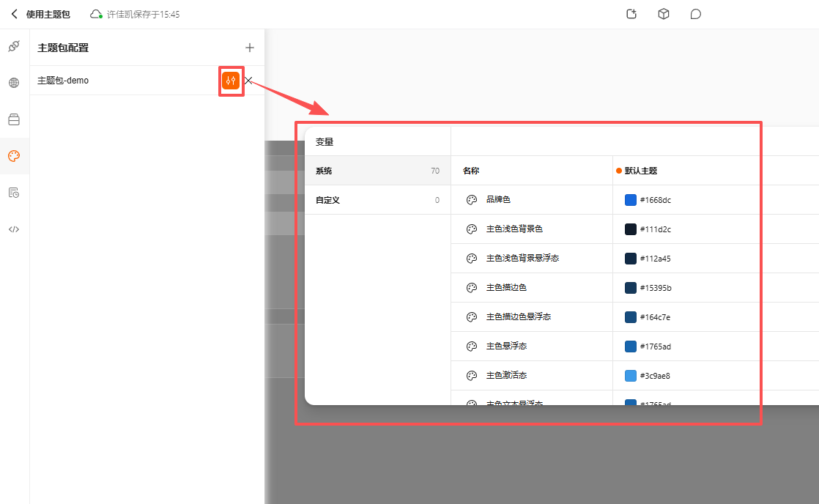Open the globe icon in sidebar
Image resolution: width=819 pixels, height=504 pixels.
click(13, 83)
